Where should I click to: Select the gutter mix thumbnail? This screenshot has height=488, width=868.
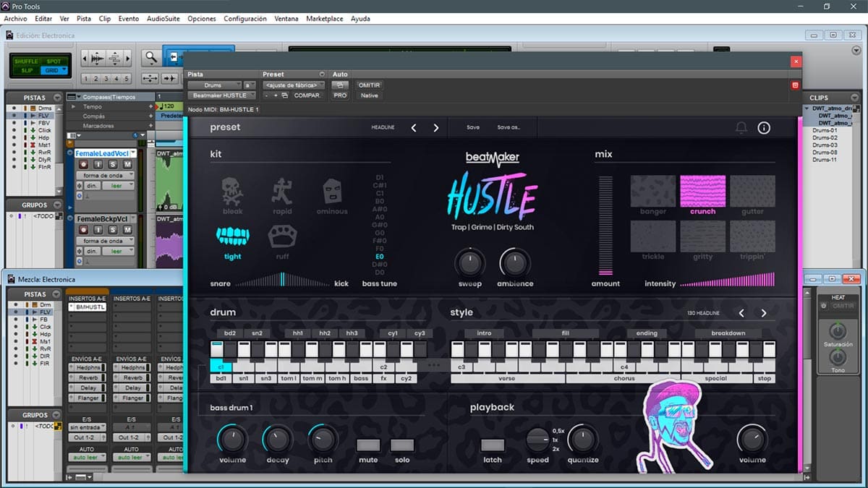click(752, 192)
